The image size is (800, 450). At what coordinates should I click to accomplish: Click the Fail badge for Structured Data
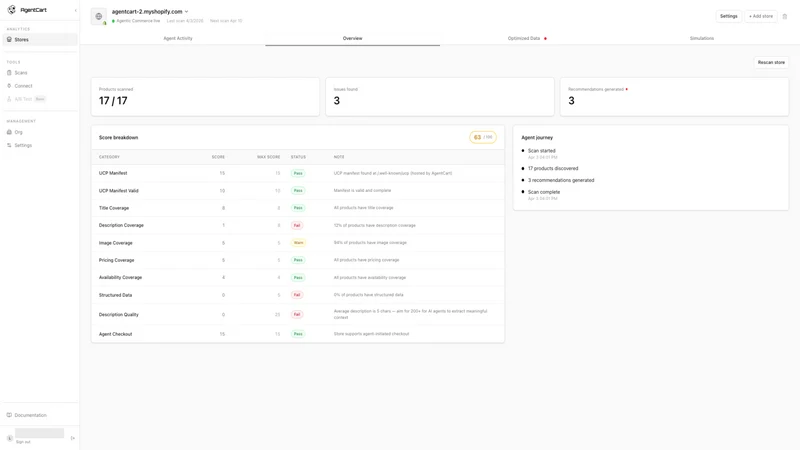click(x=297, y=295)
